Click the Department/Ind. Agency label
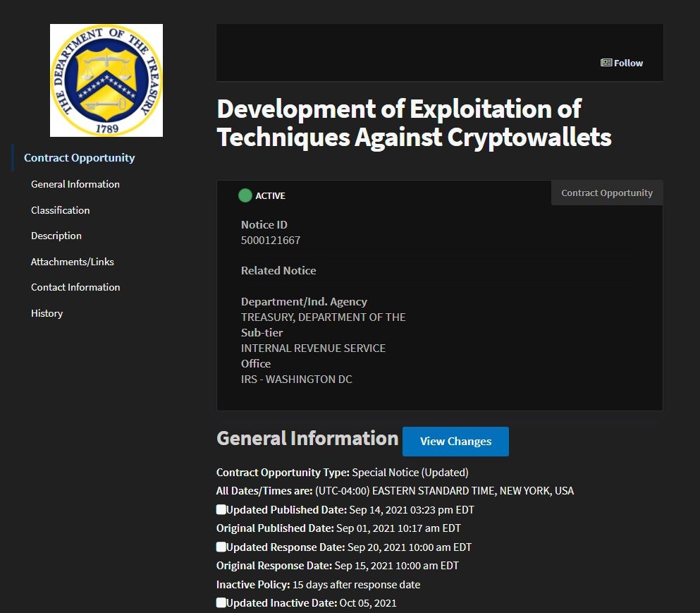This screenshot has width=700, height=613. point(304,302)
